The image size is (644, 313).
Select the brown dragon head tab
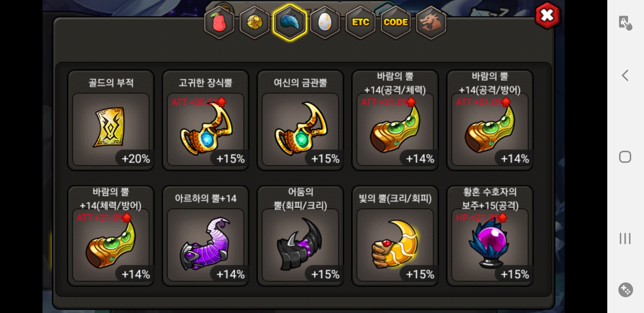(x=431, y=23)
